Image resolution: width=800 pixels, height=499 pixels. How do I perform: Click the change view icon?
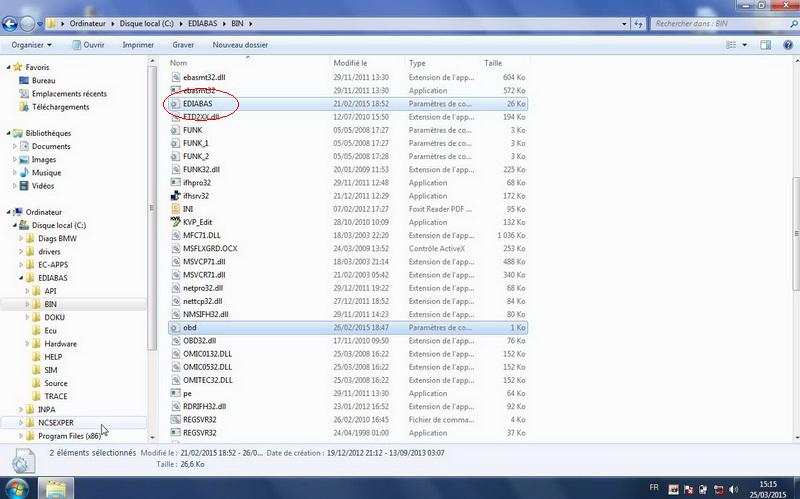point(731,45)
